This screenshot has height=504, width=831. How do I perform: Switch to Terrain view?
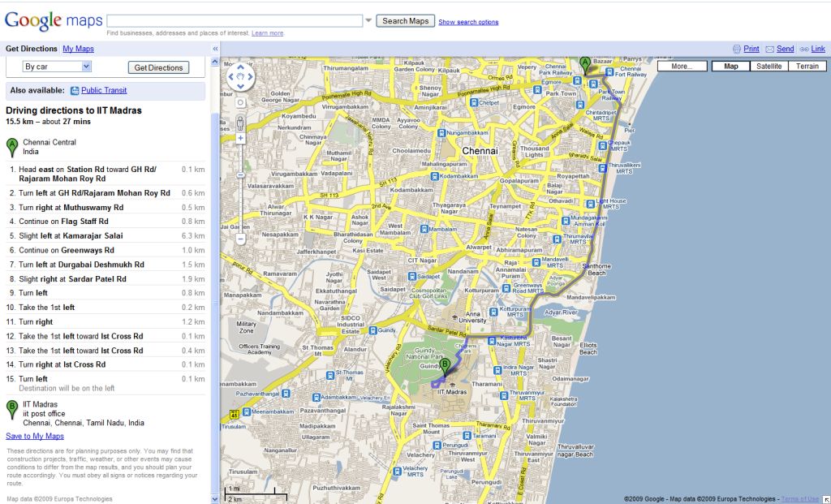807,67
